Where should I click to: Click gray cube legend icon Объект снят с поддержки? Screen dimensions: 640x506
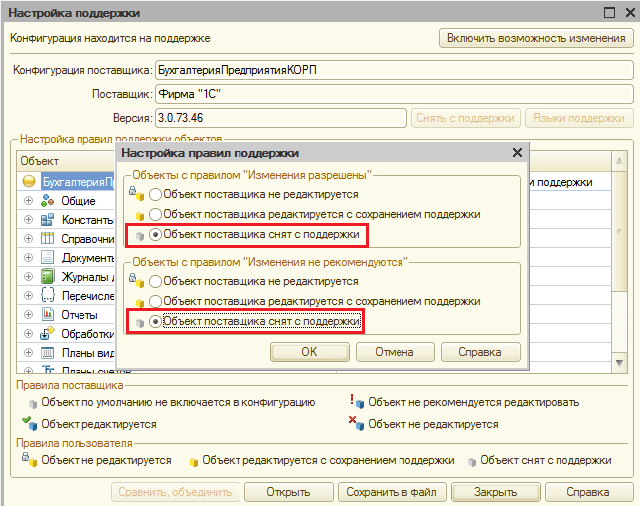[x=472, y=462]
